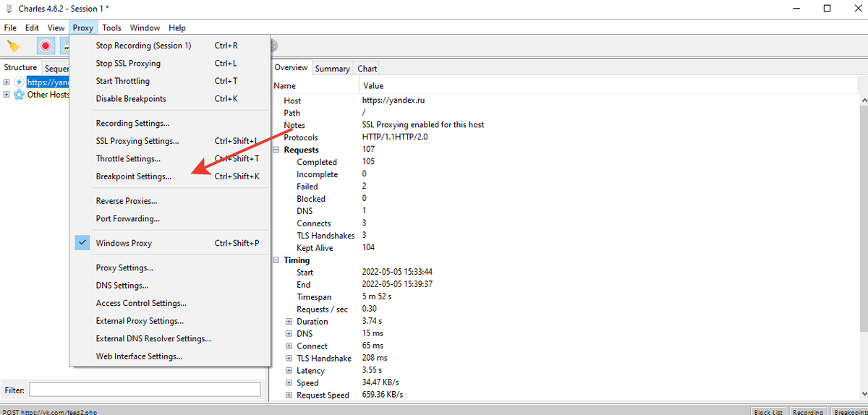Click the Kept Alive row label
This screenshot has height=415, width=868.
click(315, 248)
